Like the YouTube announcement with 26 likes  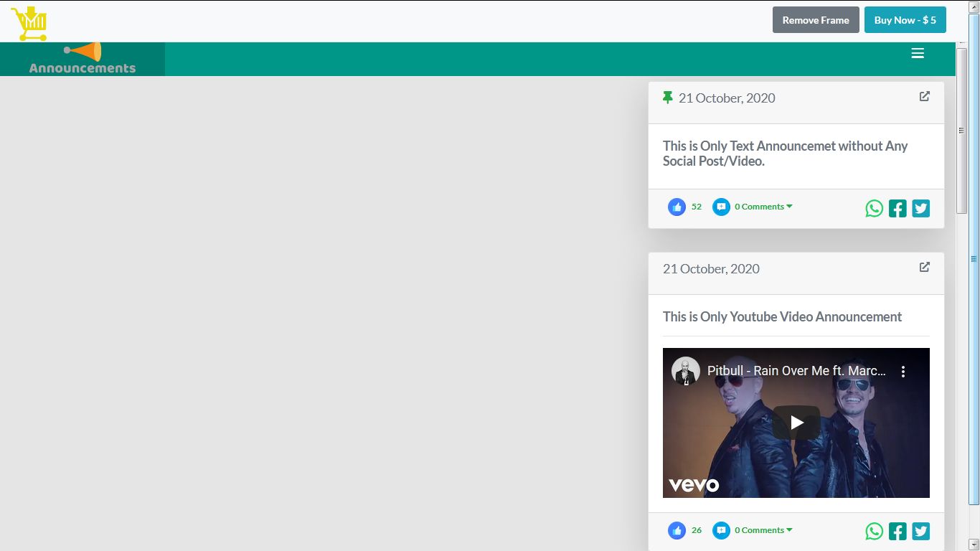coord(677,530)
